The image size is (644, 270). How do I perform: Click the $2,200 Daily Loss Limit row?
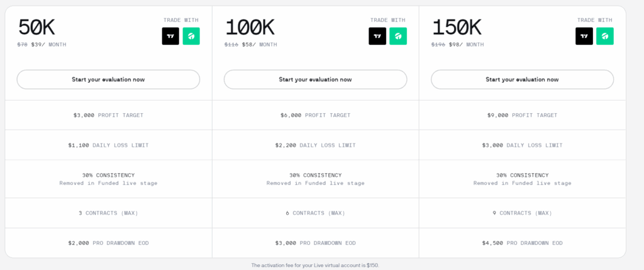(315, 145)
